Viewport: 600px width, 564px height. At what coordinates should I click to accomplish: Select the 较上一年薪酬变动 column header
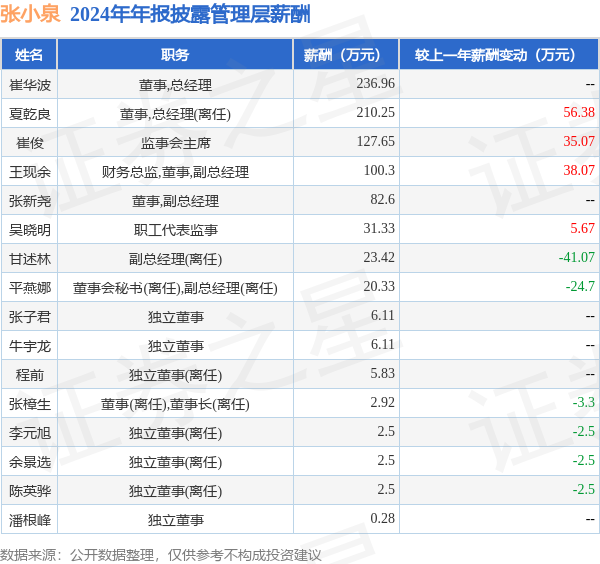pos(499,54)
